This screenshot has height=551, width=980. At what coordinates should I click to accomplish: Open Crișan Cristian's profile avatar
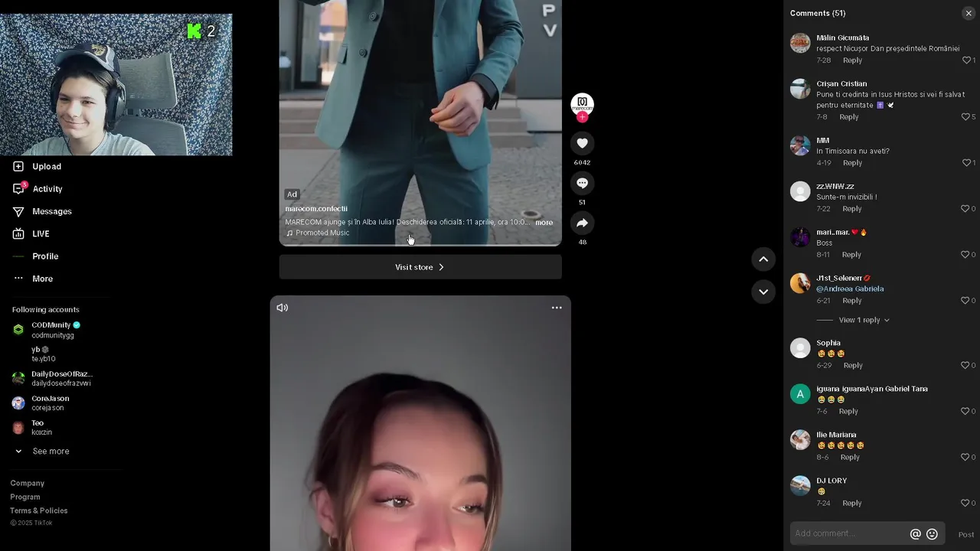pyautogui.click(x=800, y=89)
